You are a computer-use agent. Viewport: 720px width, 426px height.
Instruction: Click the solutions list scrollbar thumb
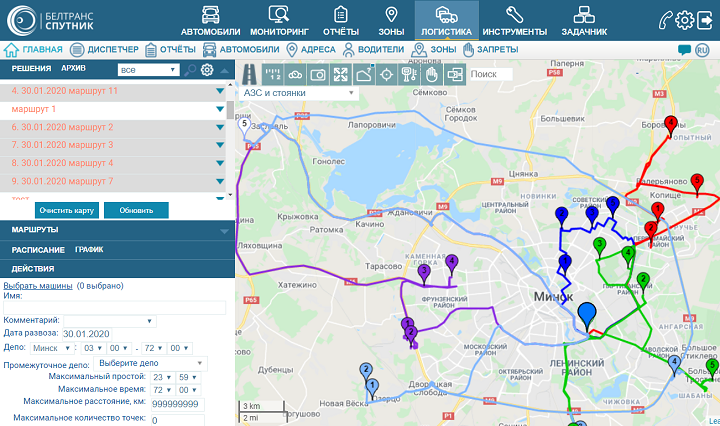coord(231,110)
